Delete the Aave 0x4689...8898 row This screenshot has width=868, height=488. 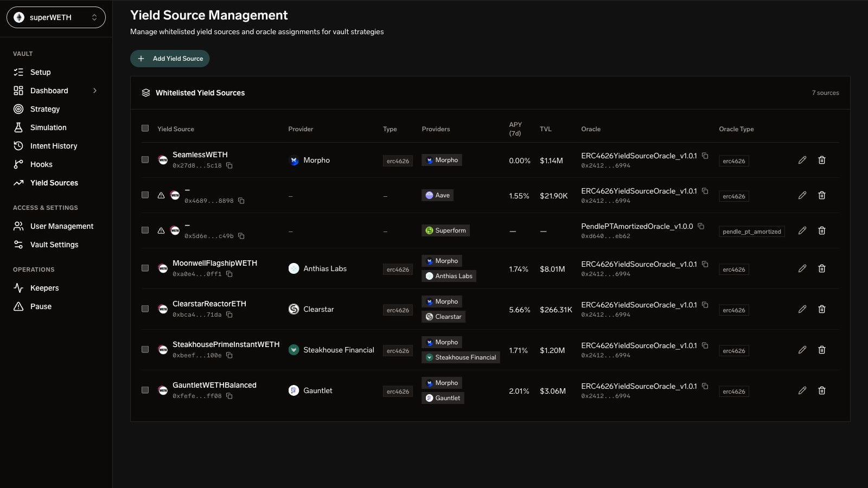coord(821,195)
